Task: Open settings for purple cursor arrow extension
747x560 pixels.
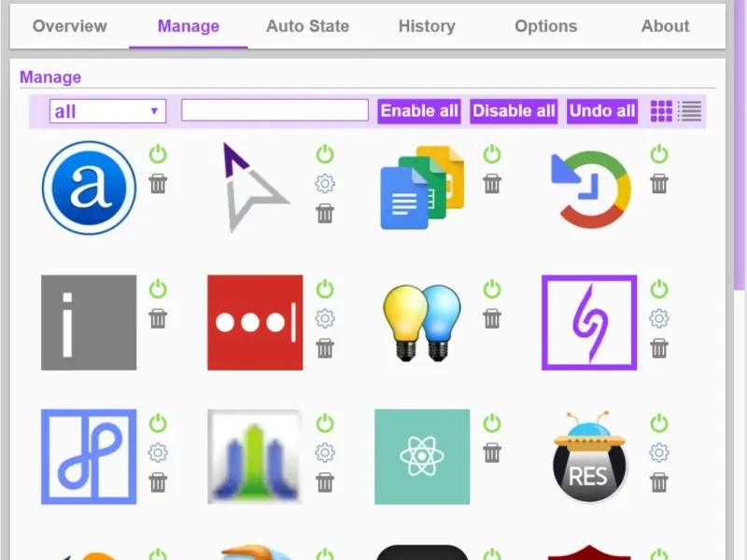Action: pyautogui.click(x=325, y=184)
